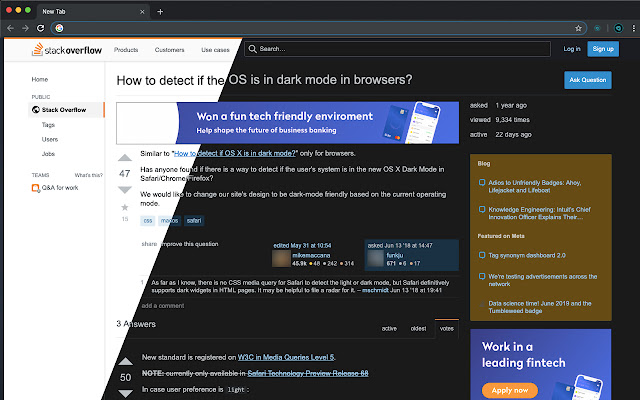Screen dimensions: 640x400
Task: Upvote the question with 47 votes
Action: (125, 157)
